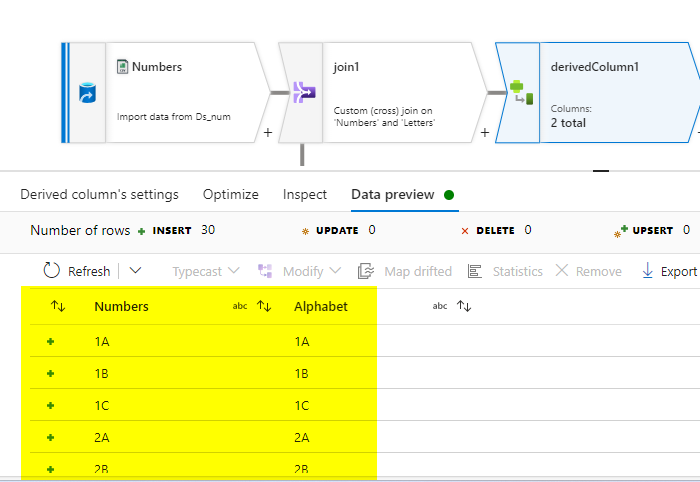Click the green INSERT plus icon
Image resolution: width=700 pixels, height=482 pixels.
142,231
